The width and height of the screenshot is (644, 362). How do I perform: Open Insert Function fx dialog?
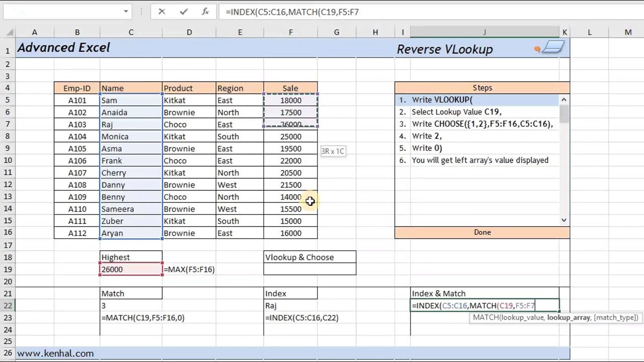coord(205,12)
